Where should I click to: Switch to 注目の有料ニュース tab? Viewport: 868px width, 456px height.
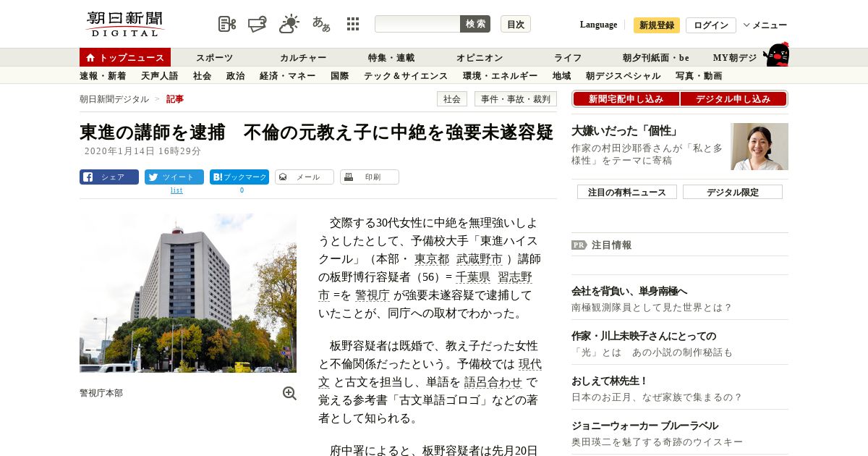(x=627, y=192)
